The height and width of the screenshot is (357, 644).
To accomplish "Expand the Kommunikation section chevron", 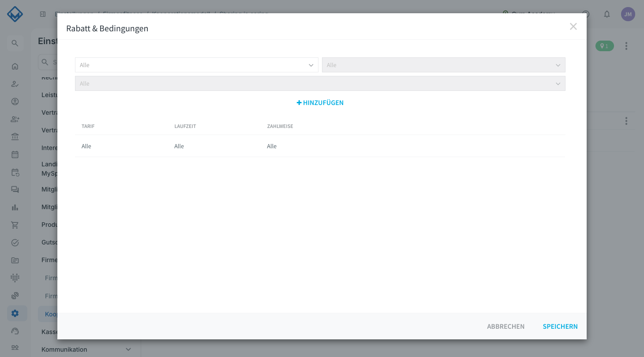I will (128, 349).
